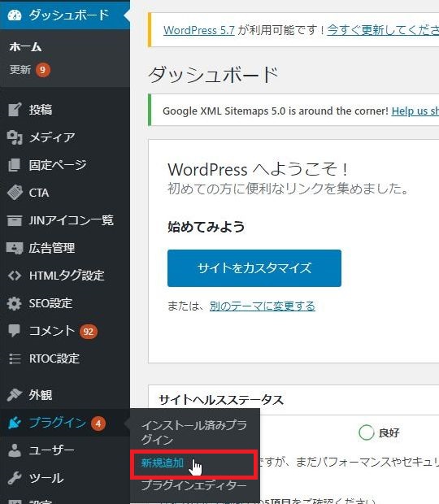
Task: Click the 4 plugin updates badge
Action: pyautogui.click(x=98, y=424)
